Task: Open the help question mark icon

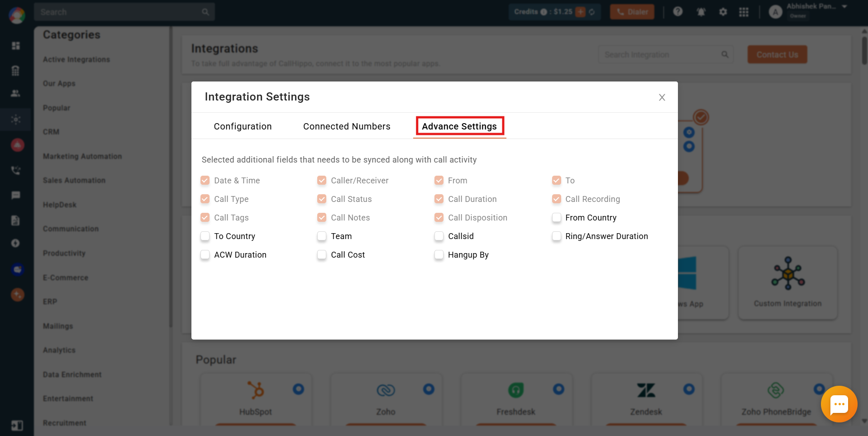Action: [x=677, y=11]
